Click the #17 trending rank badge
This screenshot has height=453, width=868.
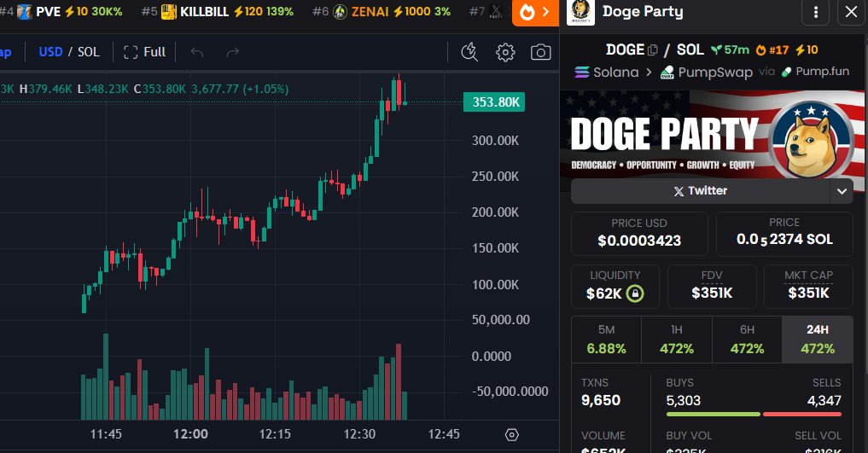pyautogui.click(x=772, y=50)
